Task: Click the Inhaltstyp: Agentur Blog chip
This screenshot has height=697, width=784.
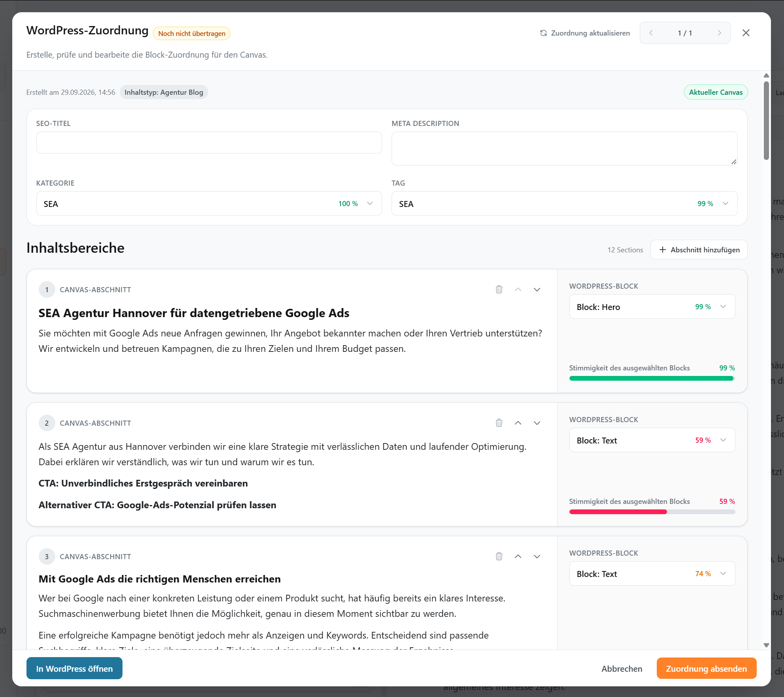Action: pos(164,92)
